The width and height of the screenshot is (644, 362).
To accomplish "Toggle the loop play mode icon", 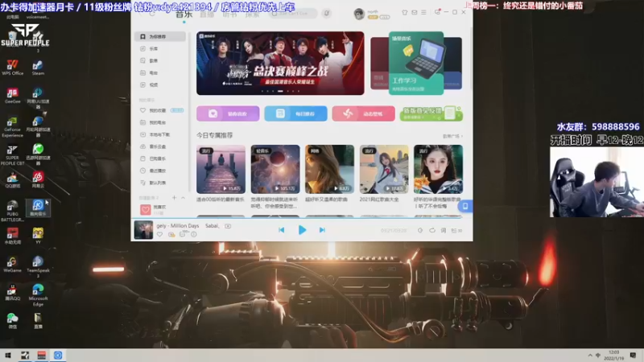I will click(432, 231).
